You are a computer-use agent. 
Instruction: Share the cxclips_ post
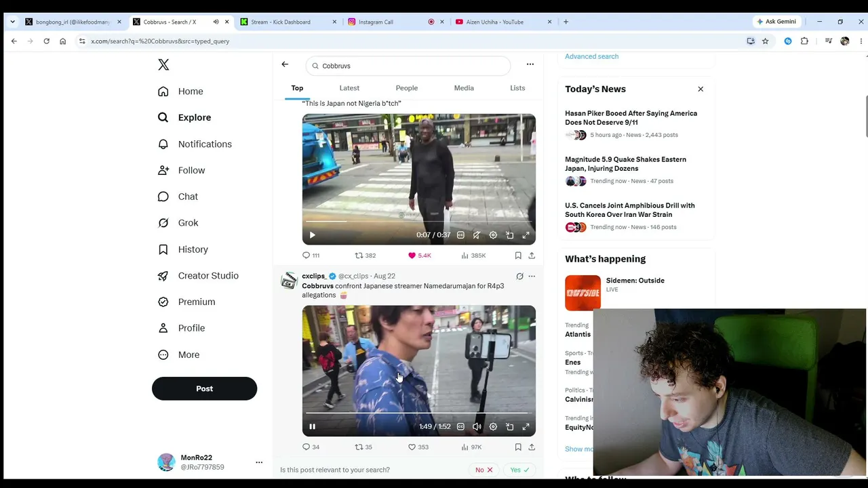[x=532, y=447]
